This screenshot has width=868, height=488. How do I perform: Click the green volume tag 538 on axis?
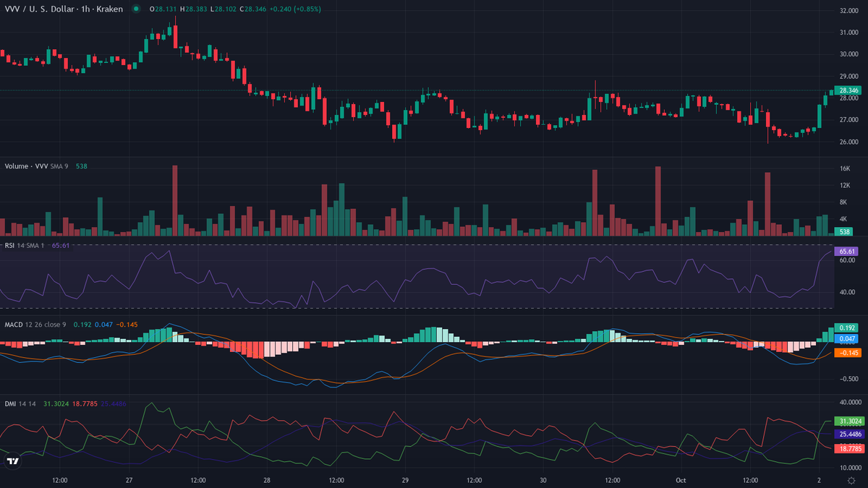click(842, 231)
